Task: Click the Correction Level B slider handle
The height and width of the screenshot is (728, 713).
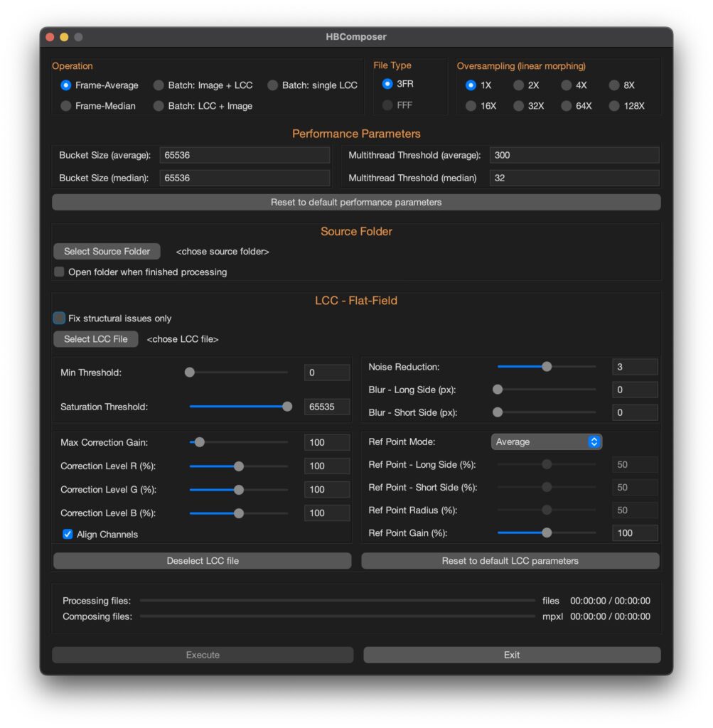Action: click(x=239, y=513)
